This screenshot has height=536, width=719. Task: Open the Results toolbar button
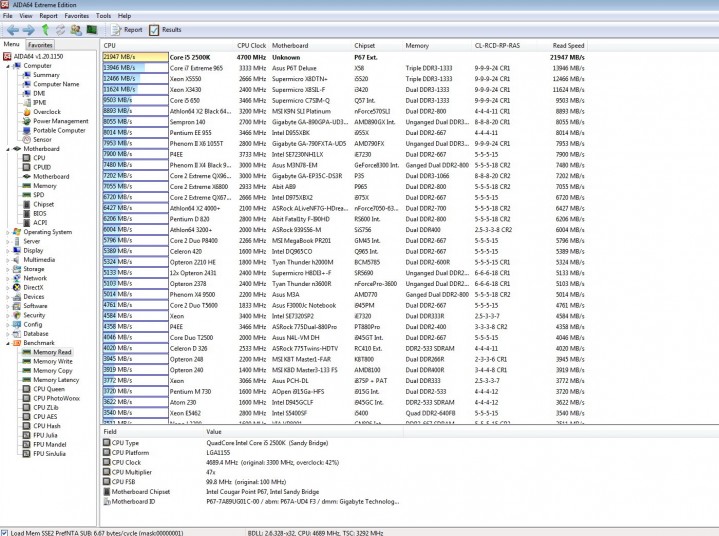click(165, 30)
